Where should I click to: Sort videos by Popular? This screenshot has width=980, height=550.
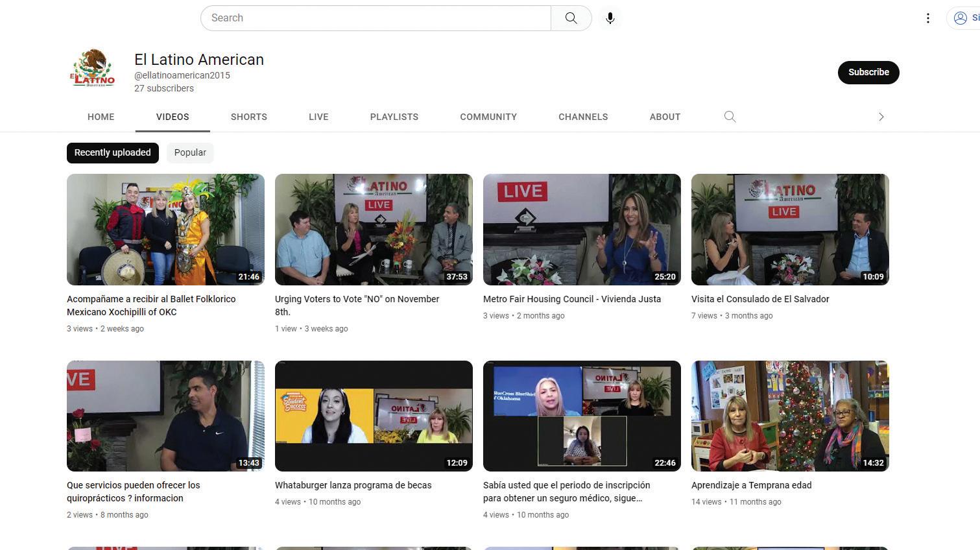[x=190, y=152]
